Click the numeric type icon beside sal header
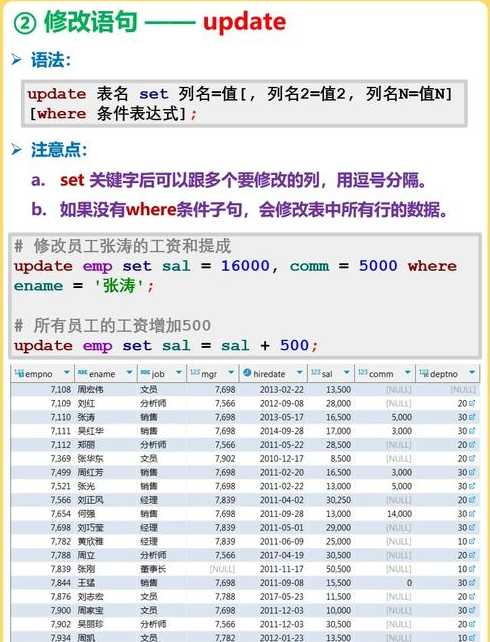Image resolution: width=490 pixels, height=642 pixels. (x=315, y=373)
